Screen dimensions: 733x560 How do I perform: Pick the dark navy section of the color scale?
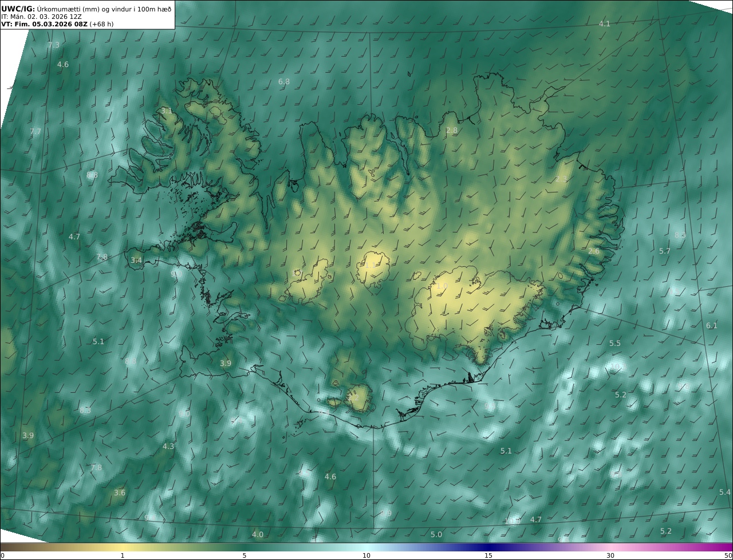point(488,547)
